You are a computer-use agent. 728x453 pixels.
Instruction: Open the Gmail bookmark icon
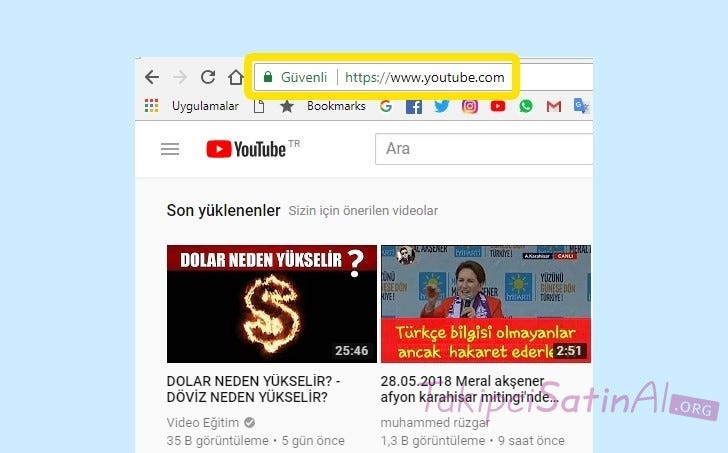click(x=553, y=106)
